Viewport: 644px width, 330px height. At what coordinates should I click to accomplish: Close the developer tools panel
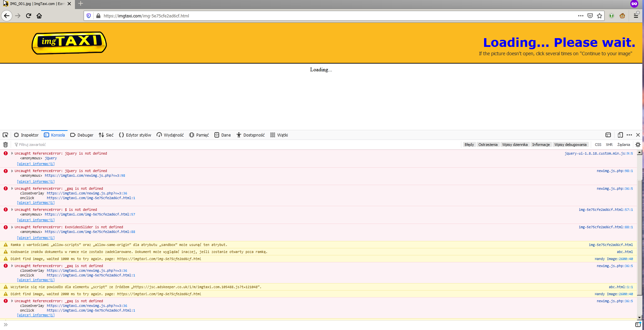638,135
